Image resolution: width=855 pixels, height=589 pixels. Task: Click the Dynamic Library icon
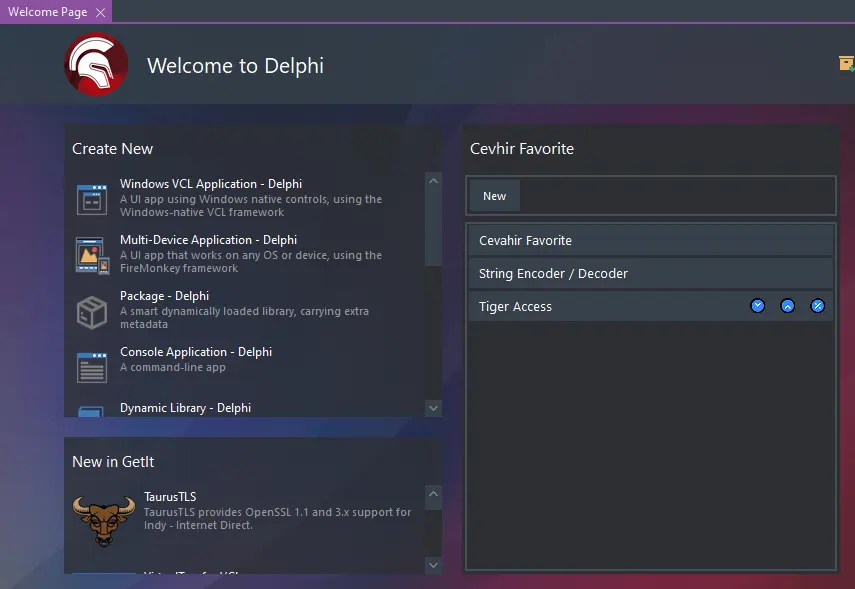(91, 411)
